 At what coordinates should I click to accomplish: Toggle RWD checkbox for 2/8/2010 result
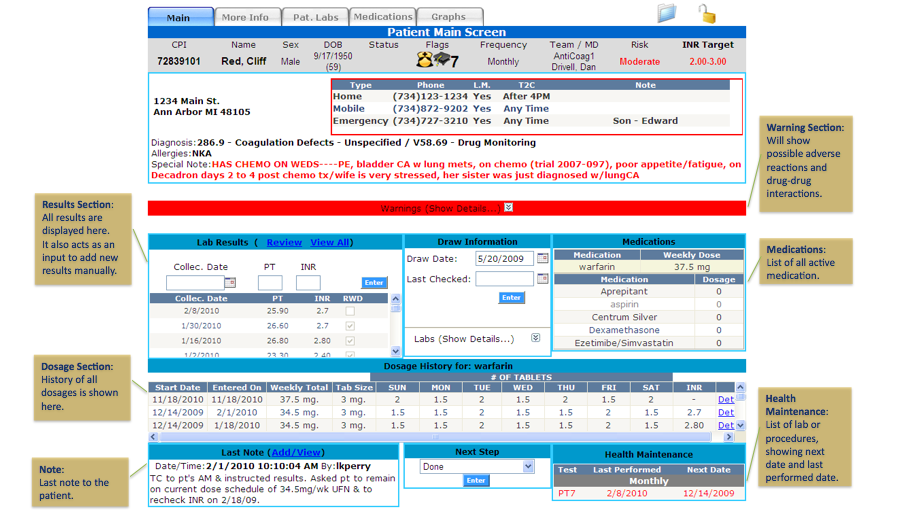coord(350,311)
